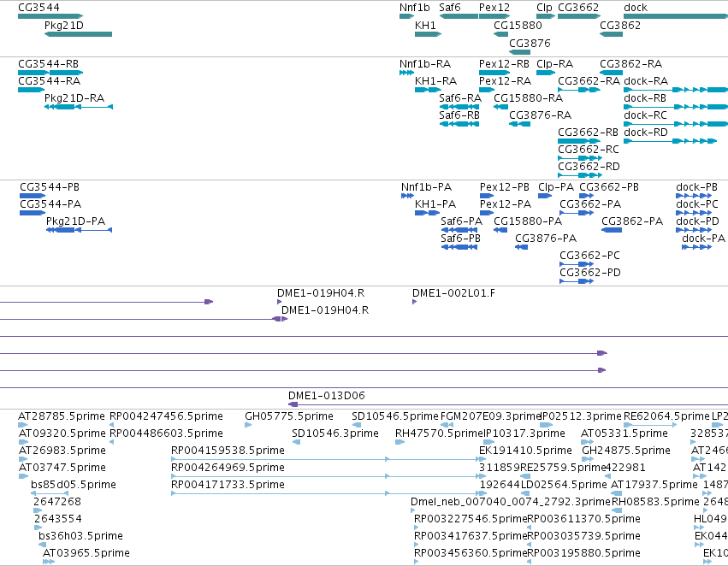Select the CG15880-RA transcript
This screenshot has height=566, width=728.
coord(501,107)
